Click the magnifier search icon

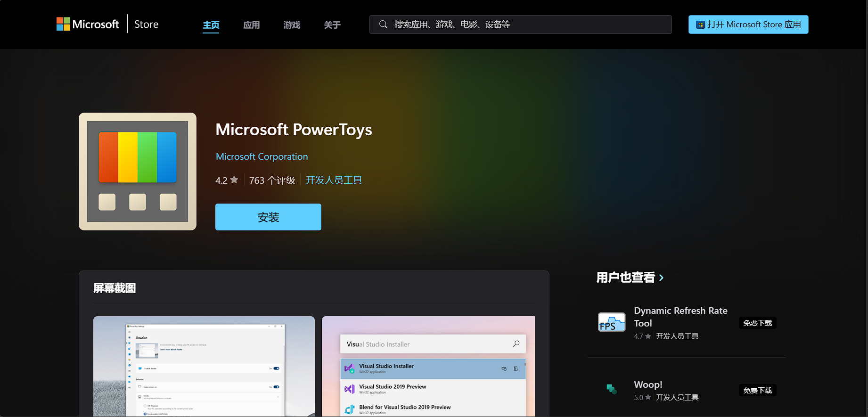(383, 24)
